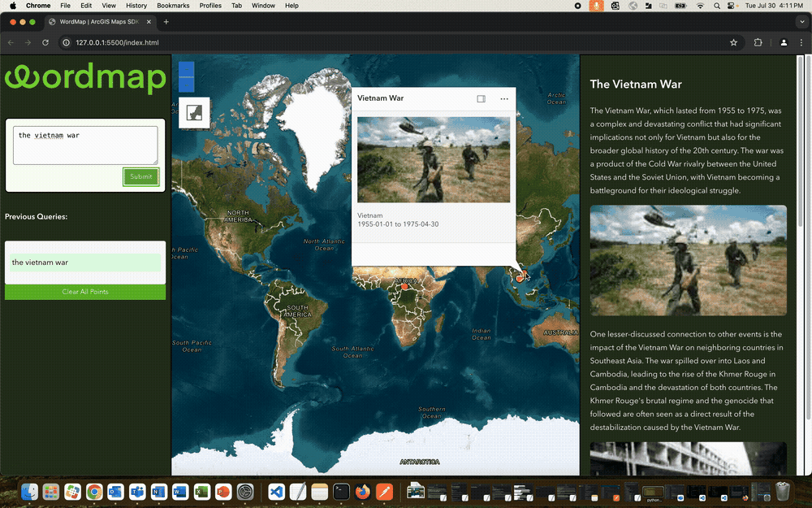The width and height of the screenshot is (812, 508).
Task: Open PowerPoint from the dock
Action: (223, 492)
